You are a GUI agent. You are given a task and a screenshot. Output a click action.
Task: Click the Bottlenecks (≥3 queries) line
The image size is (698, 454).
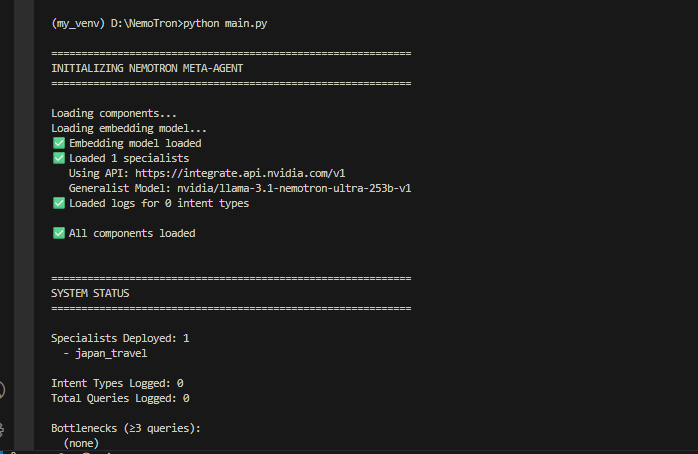[126, 428]
